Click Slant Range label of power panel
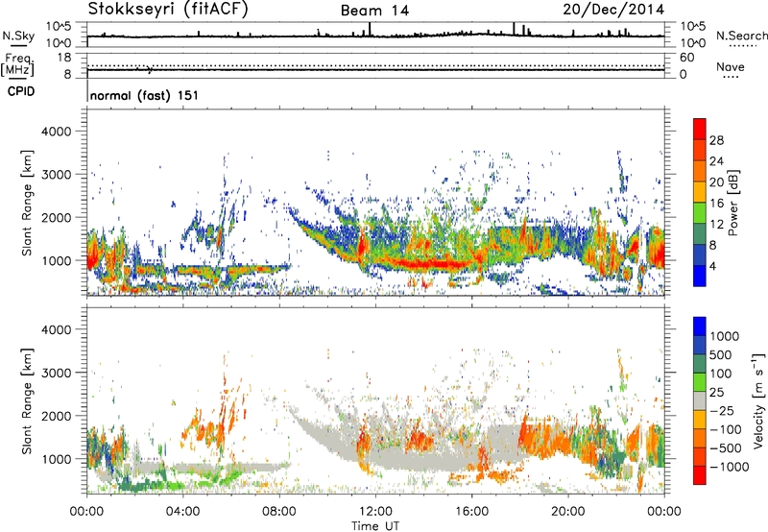This screenshot has width=768, height=532. point(27,203)
